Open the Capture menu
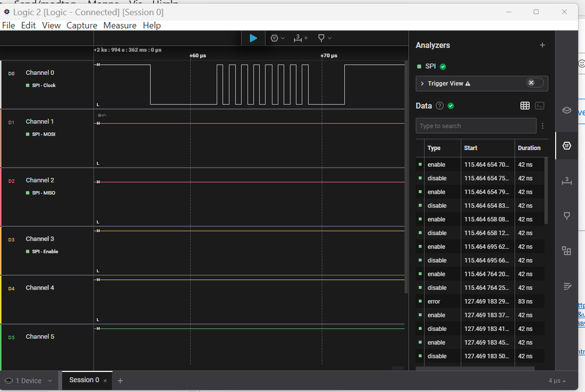The width and height of the screenshot is (585, 392). (x=82, y=25)
